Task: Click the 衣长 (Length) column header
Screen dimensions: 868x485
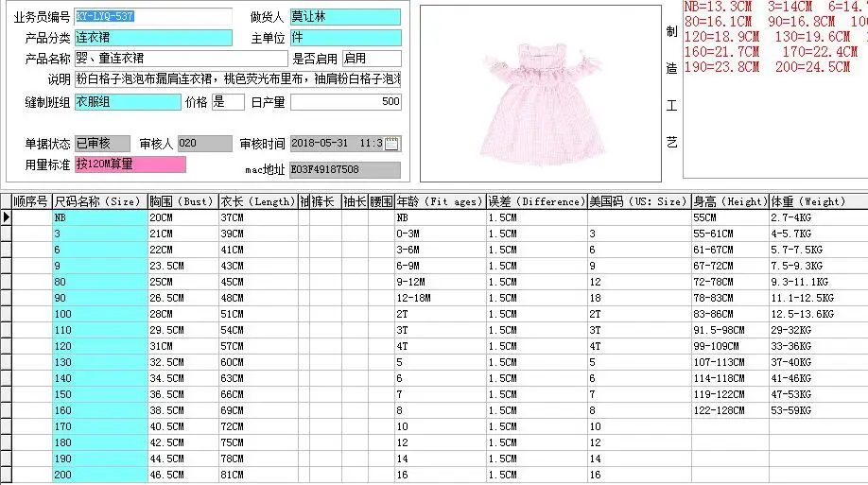Action: point(258,201)
